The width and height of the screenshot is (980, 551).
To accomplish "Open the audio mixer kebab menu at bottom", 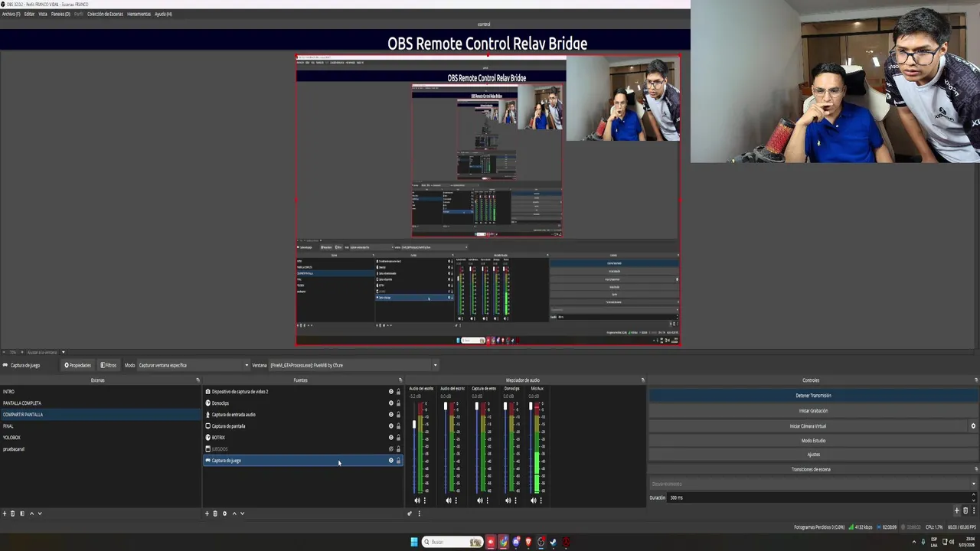I will [419, 514].
